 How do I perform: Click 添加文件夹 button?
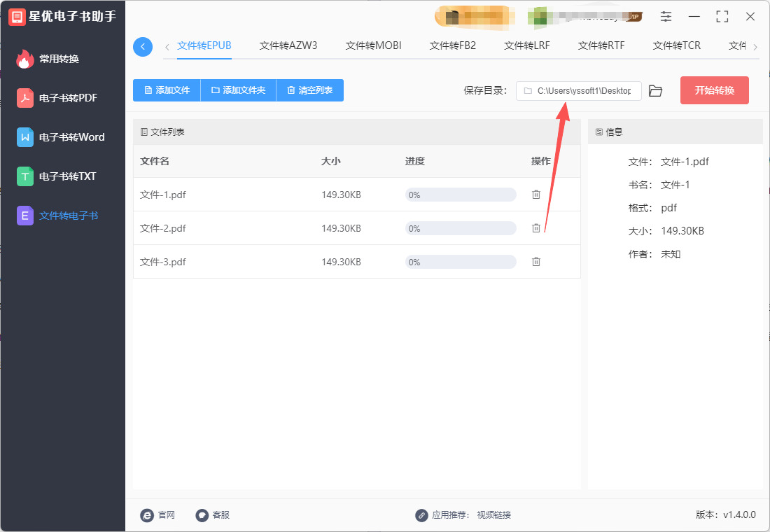(x=239, y=90)
